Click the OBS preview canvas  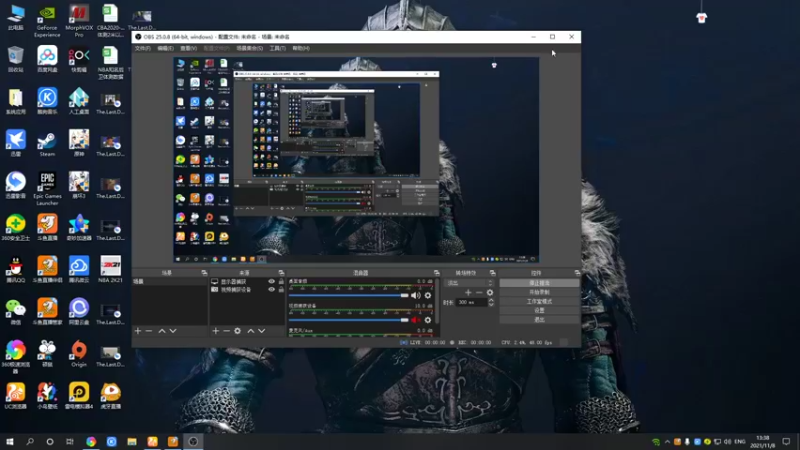tap(356, 160)
